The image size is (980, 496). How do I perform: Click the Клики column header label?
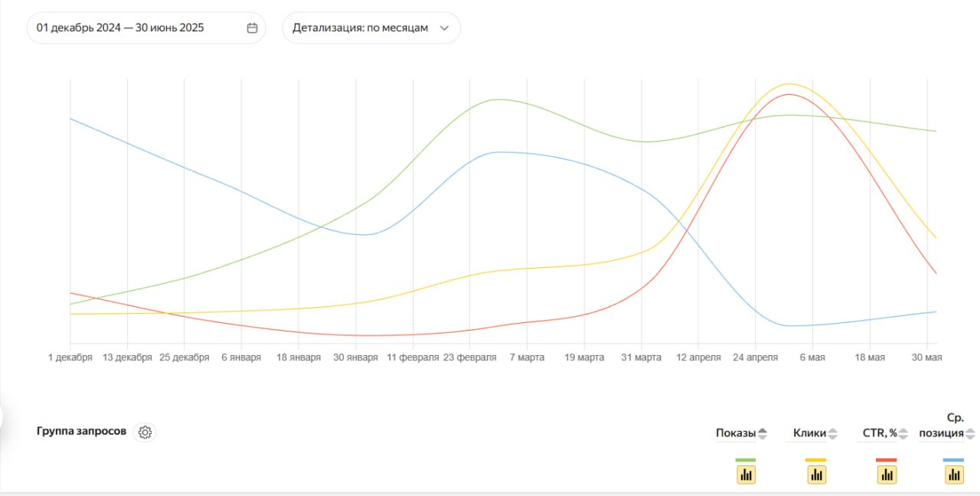click(x=809, y=433)
